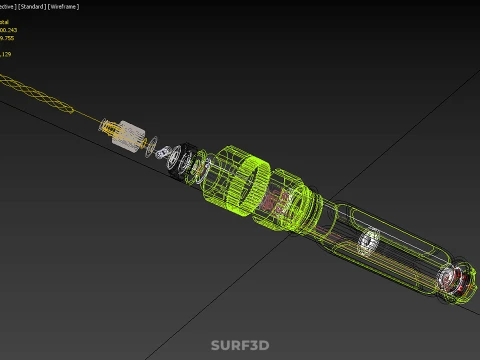Click the statistic value ending in 755
480x360 pixels.
pos(7,38)
